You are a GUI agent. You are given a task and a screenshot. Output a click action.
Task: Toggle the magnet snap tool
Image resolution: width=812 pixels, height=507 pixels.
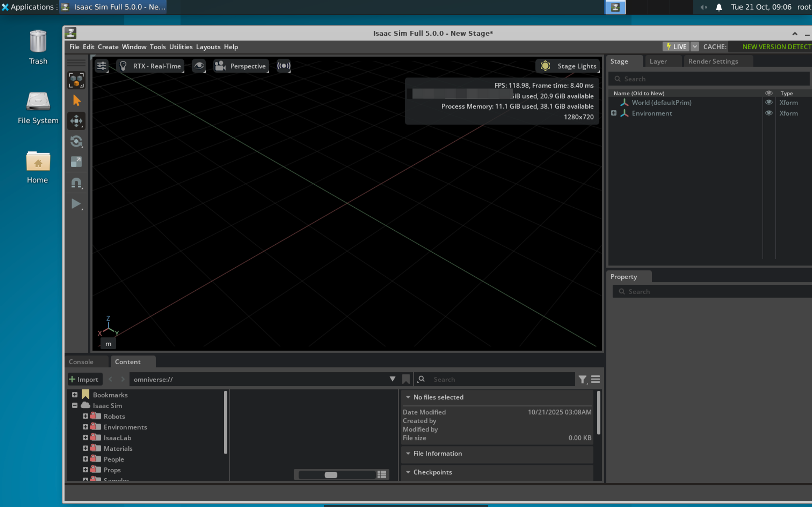pos(76,183)
